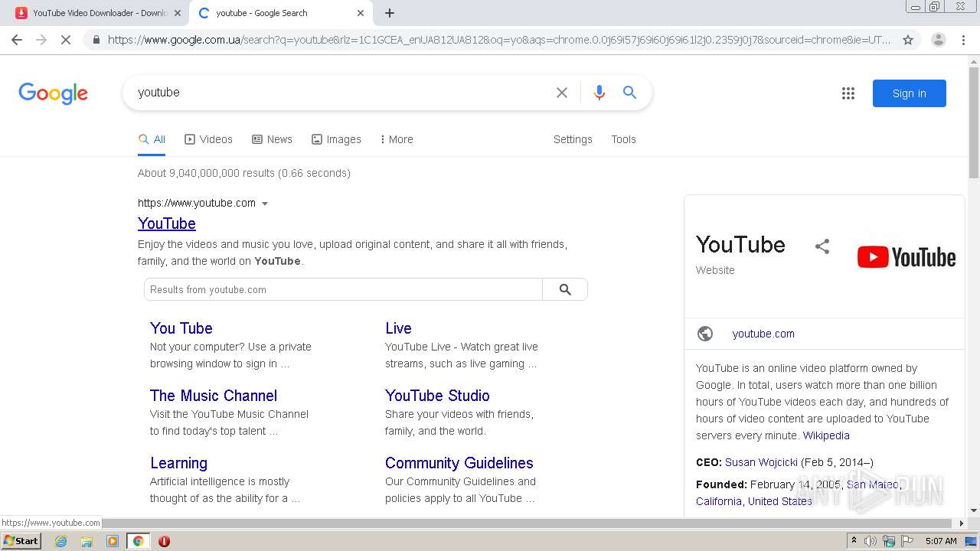Click the blue magnifier search icon
The height and width of the screenshot is (551, 980).
[x=630, y=93]
